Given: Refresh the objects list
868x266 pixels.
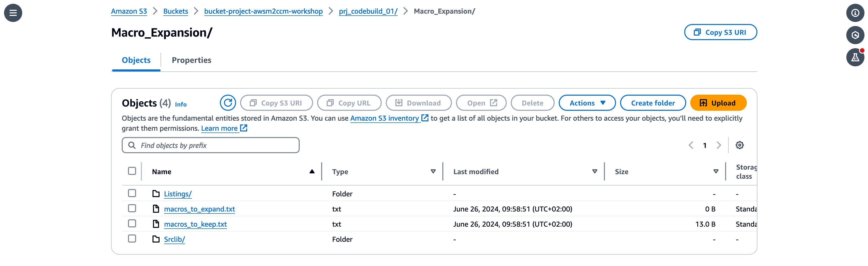Looking at the screenshot, I should coord(228,103).
